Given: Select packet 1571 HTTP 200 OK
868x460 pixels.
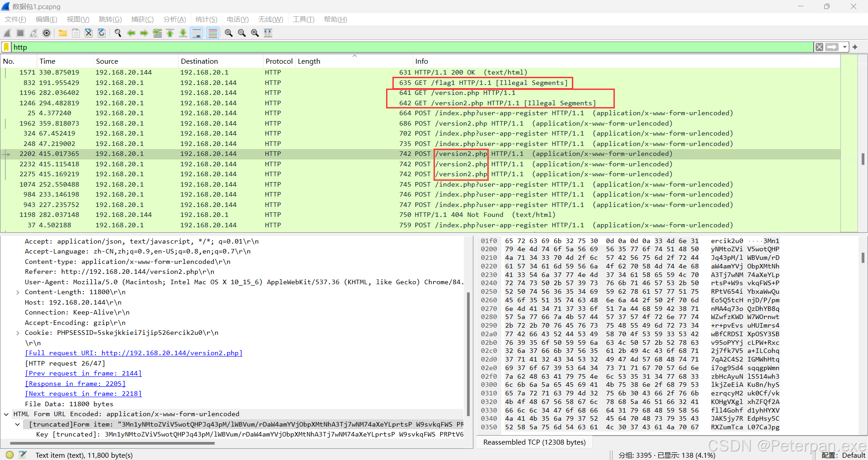Looking at the screenshot, I should pyautogui.click(x=420, y=72).
